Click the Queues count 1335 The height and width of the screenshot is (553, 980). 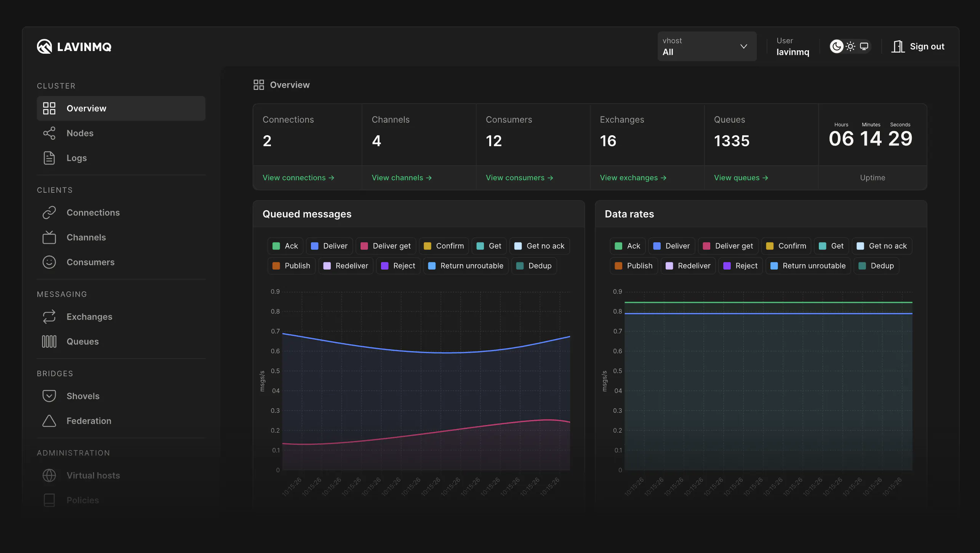click(x=732, y=141)
